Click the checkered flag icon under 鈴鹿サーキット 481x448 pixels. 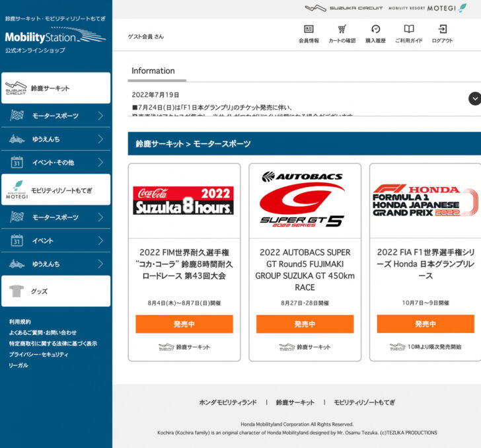17,116
